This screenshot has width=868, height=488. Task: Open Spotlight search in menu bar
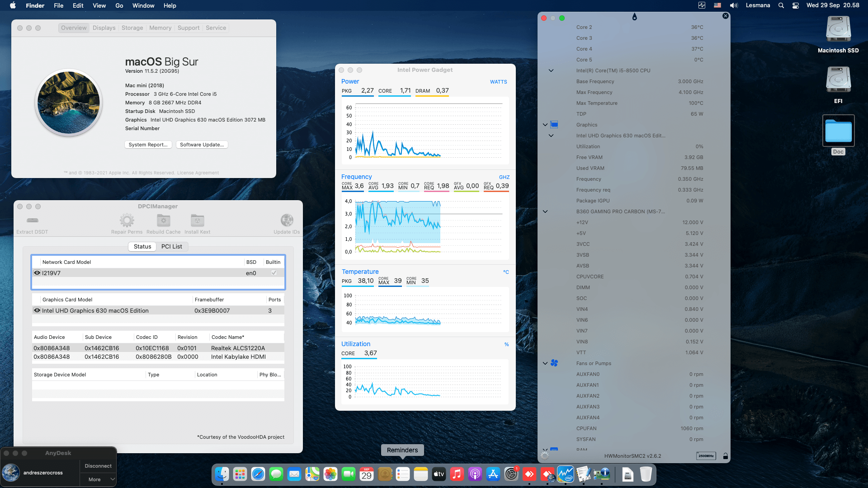(x=781, y=5)
